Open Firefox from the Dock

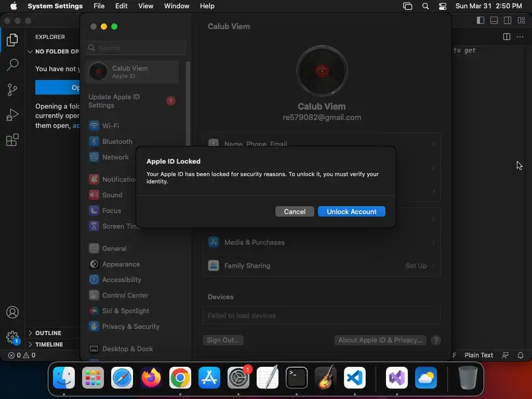pyautogui.click(x=151, y=378)
